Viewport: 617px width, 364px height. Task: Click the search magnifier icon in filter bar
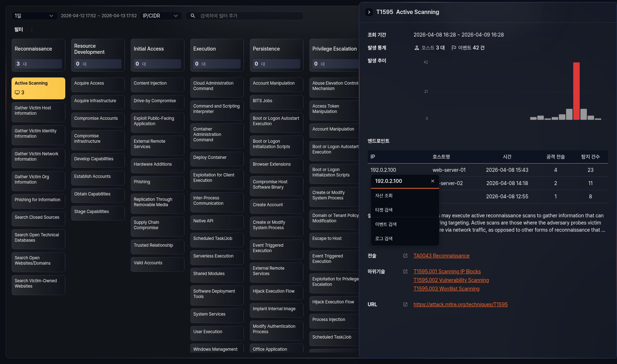click(193, 16)
